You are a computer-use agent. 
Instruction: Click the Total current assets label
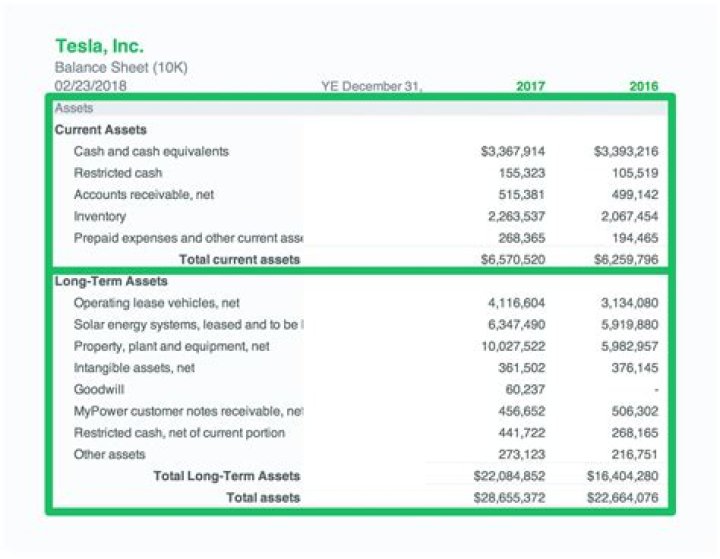pos(239,260)
